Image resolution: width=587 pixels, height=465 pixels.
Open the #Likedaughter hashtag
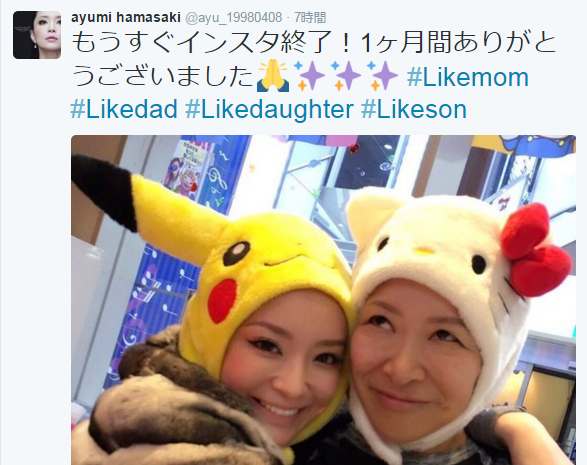point(270,109)
